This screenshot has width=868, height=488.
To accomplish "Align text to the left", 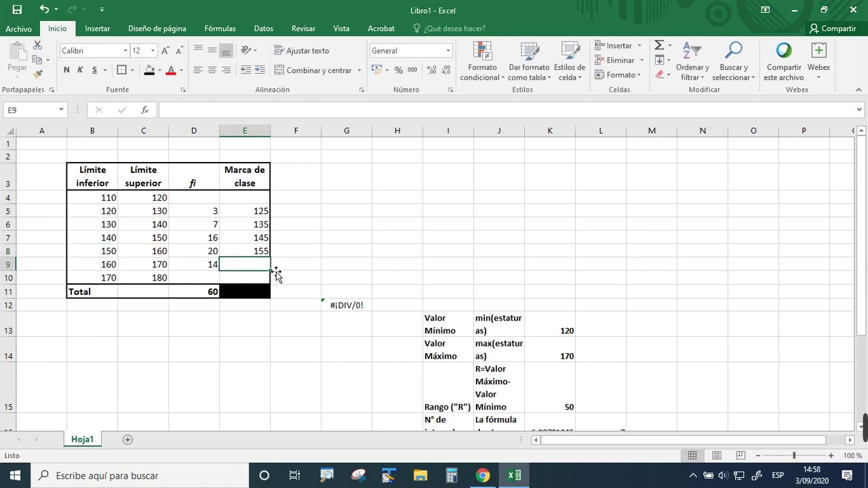I will tap(198, 70).
